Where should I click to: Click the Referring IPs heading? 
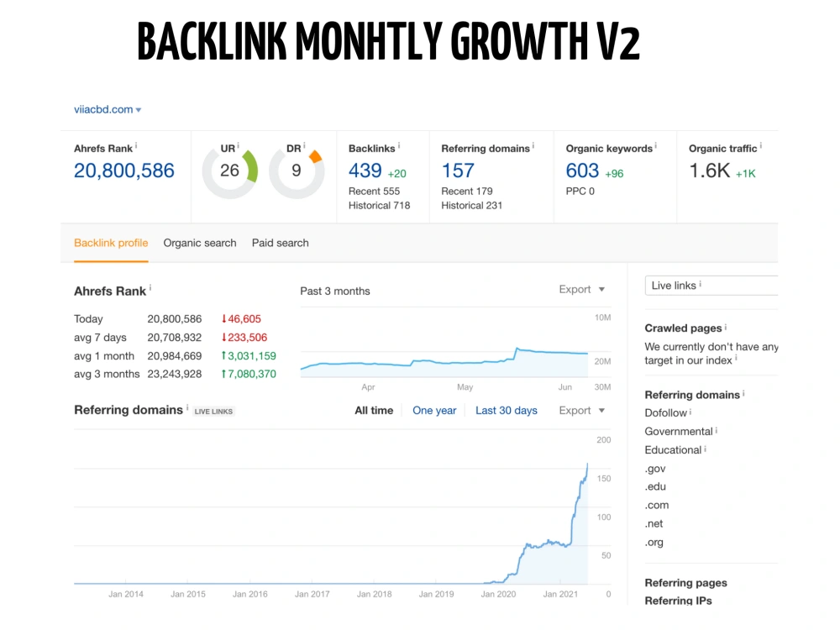pos(678,601)
